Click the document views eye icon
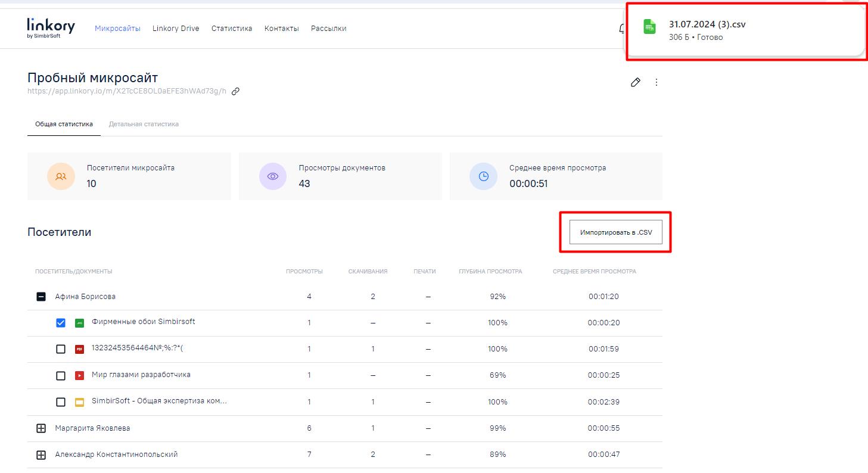Image resolution: width=868 pixels, height=473 pixels. coord(273,176)
